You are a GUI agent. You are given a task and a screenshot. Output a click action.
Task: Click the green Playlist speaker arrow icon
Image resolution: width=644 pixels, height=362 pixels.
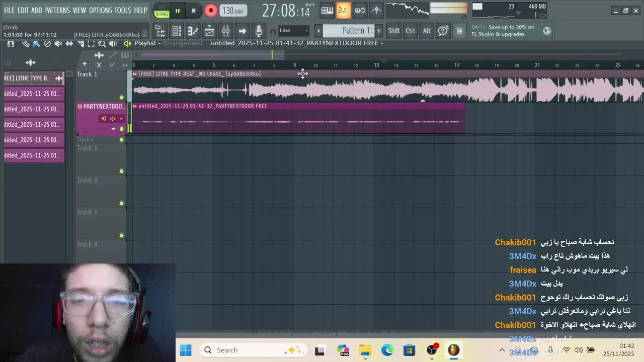[127, 44]
